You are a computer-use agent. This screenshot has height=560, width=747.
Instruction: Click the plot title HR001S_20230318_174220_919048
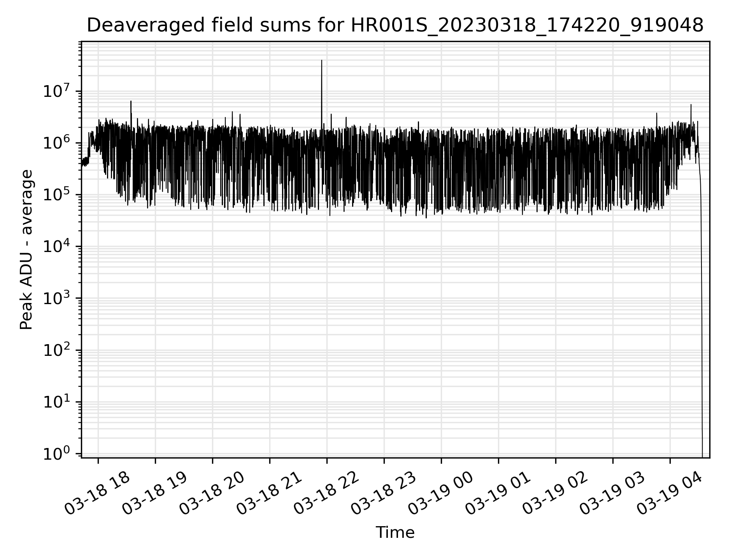[395, 26]
